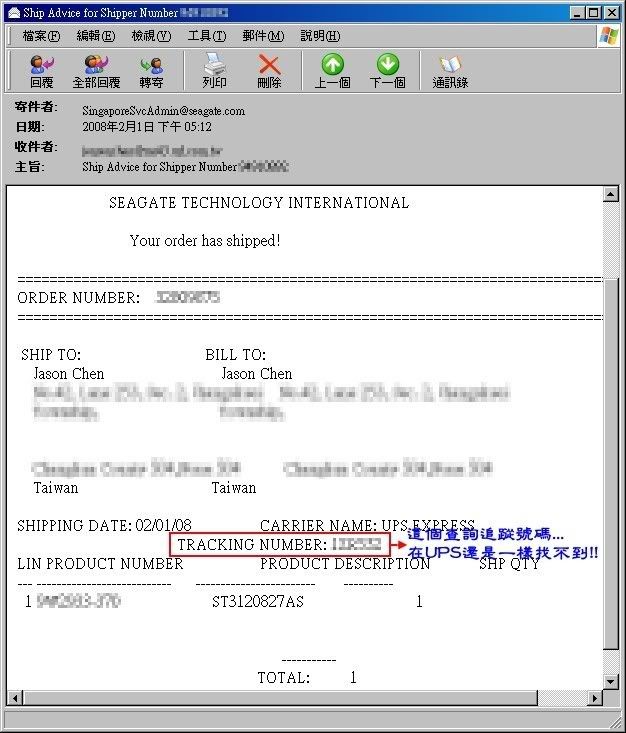Click 'Your order has shipped!' text

pyautogui.click(x=205, y=241)
